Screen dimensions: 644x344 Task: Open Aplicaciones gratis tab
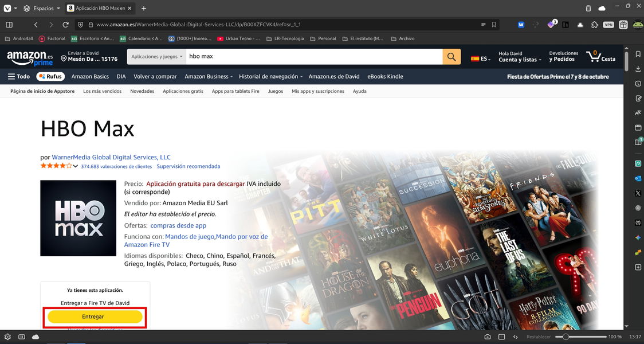point(183,91)
